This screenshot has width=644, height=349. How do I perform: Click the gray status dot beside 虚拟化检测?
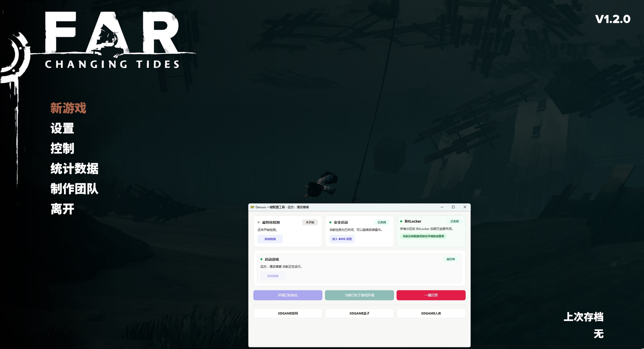258,222
